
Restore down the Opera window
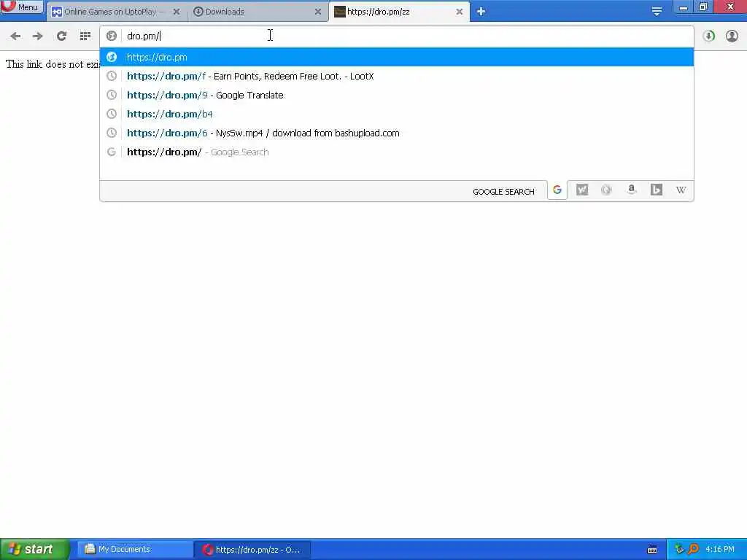point(703,7)
